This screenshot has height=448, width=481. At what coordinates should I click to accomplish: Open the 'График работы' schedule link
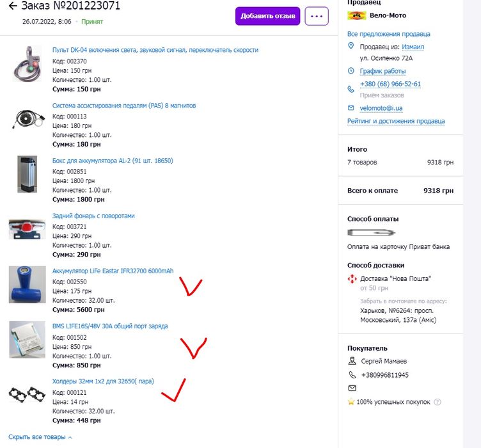coord(382,71)
